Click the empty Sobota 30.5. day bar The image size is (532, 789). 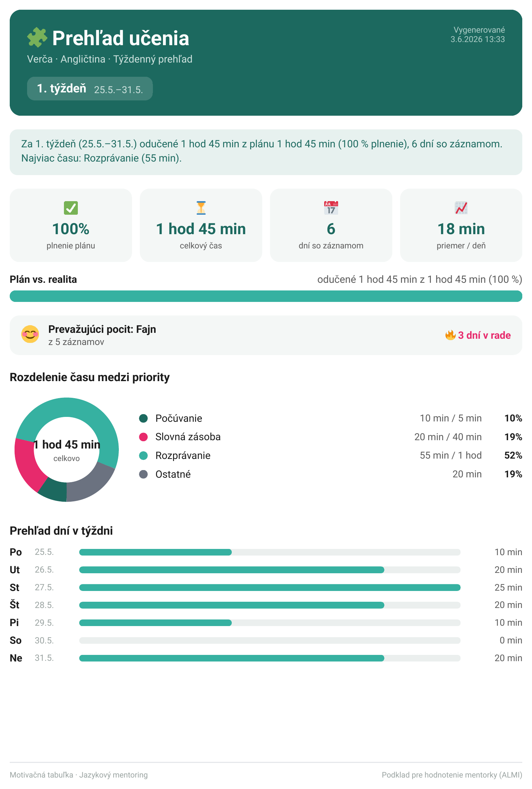[x=270, y=640]
